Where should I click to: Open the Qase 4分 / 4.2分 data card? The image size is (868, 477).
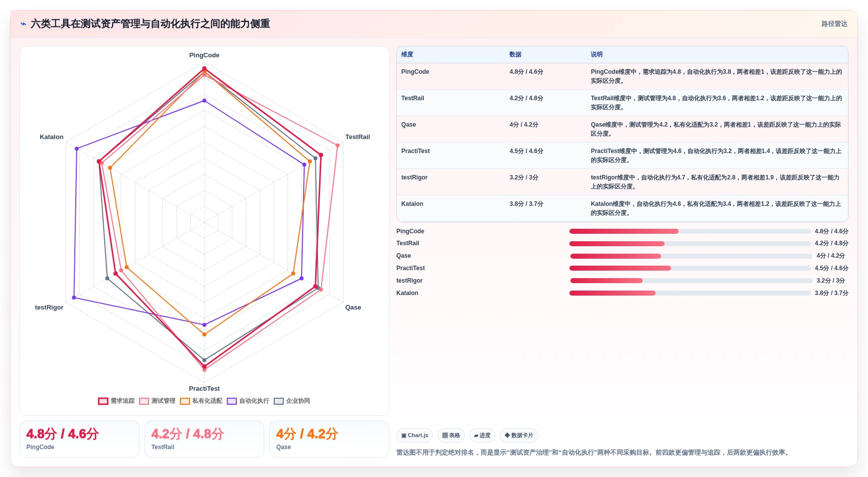329,439
